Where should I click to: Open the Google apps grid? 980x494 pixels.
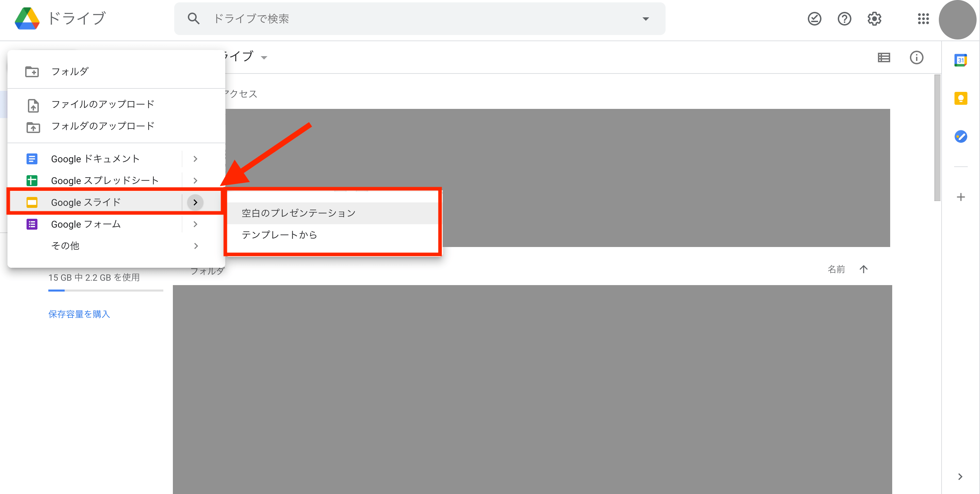(923, 19)
